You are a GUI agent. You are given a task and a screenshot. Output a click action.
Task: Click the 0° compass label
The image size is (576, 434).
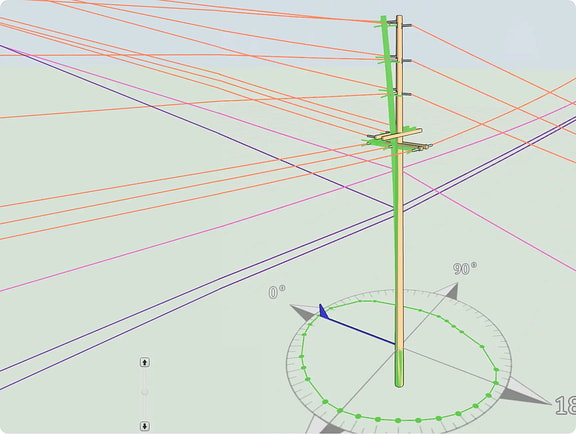[x=277, y=293]
